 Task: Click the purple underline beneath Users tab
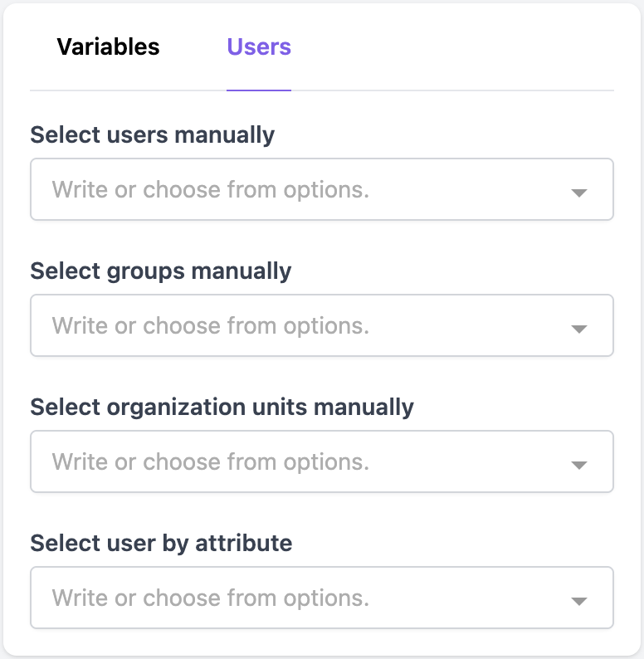click(x=259, y=89)
